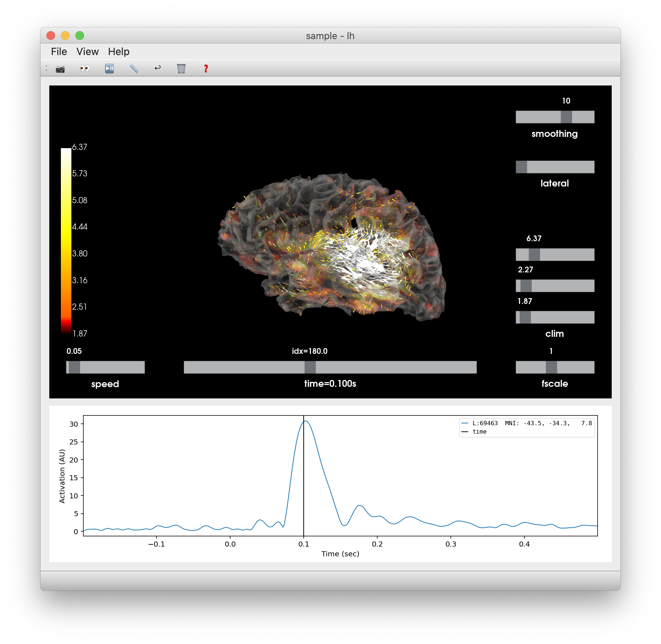The image size is (661, 644).
Task: Clear traces with the trash bin icon
Action: [181, 68]
